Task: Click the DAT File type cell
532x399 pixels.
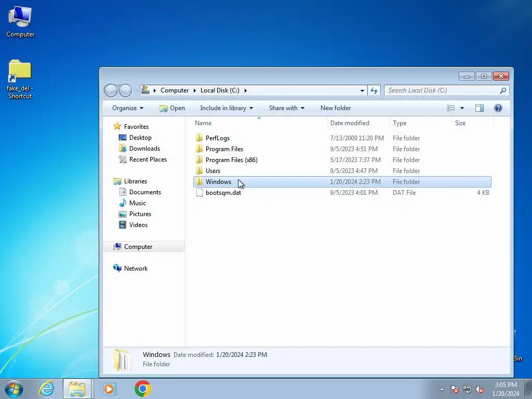Action: [x=404, y=192]
